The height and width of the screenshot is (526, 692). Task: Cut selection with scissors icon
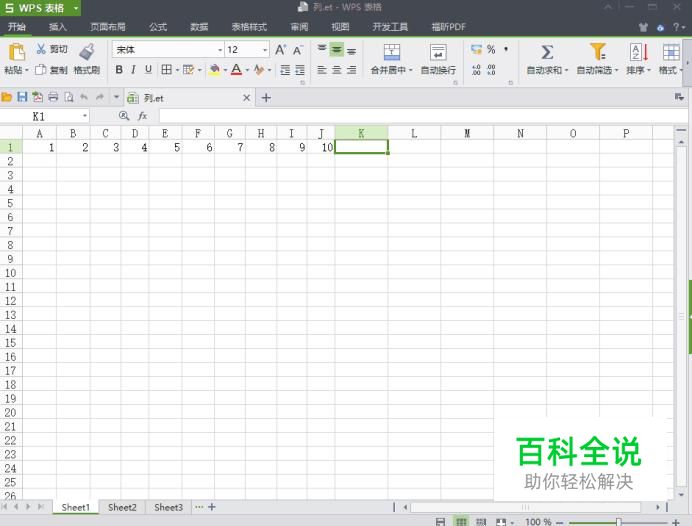pyautogui.click(x=41, y=49)
